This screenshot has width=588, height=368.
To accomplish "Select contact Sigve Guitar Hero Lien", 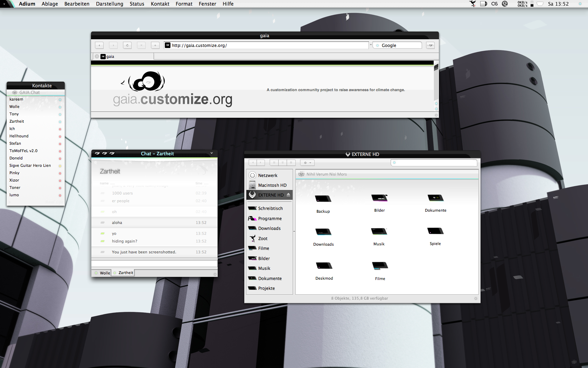I will (x=35, y=165).
